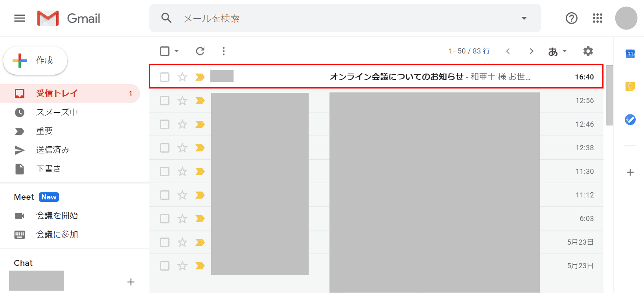This screenshot has width=644, height=293.
Task: Refresh the inbox
Action: pos(200,51)
